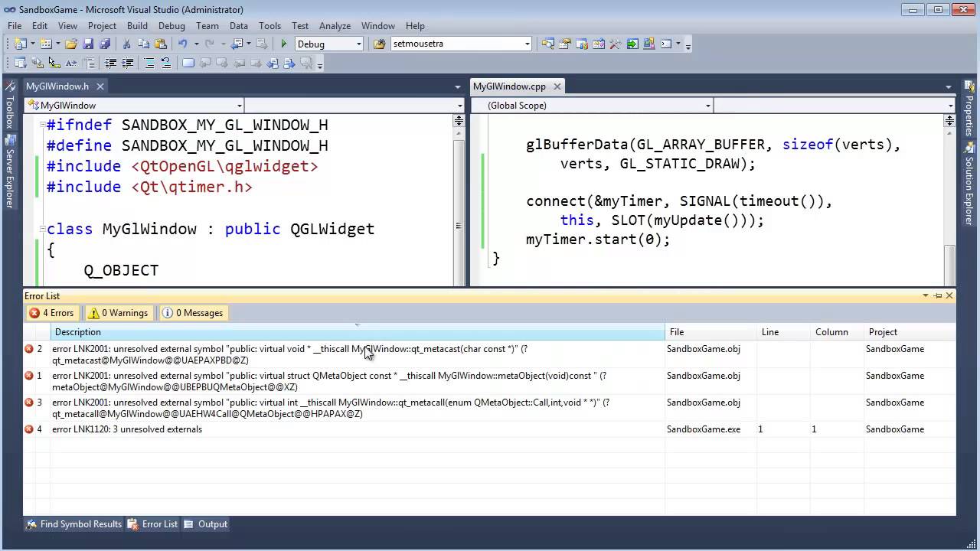Open the Server Explorer side panel tab
980x551 pixels.
10,173
